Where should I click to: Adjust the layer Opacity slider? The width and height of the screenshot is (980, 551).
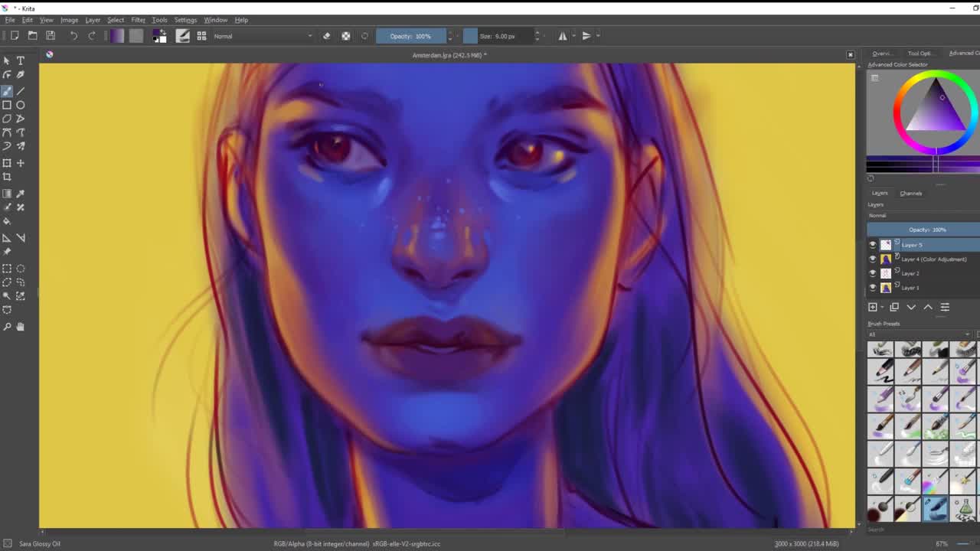pyautogui.click(x=923, y=230)
